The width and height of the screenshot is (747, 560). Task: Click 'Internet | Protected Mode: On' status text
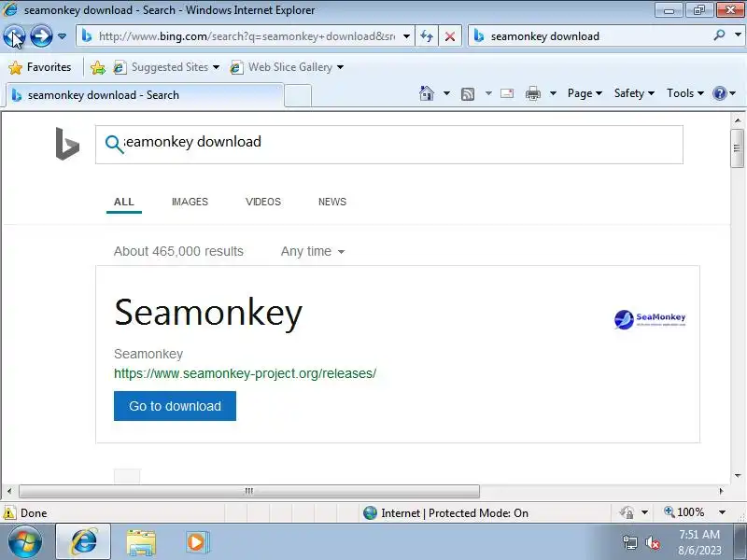(x=455, y=513)
